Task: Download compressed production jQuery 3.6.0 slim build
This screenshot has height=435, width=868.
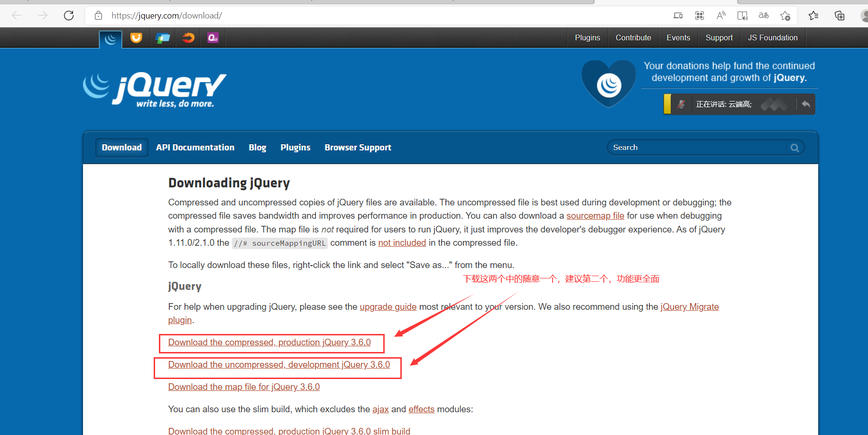Action: 289,431
